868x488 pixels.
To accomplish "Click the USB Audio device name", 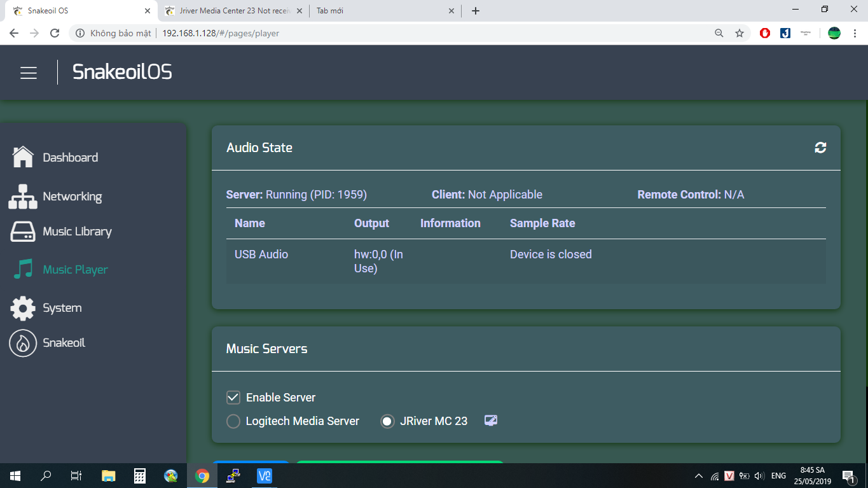I will coord(261,254).
